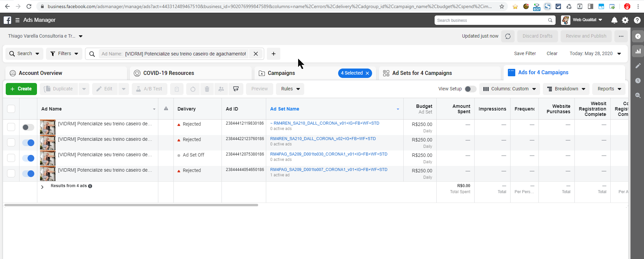
Task: Open the Ads Manager hamburger menu
Action: (x=17, y=20)
